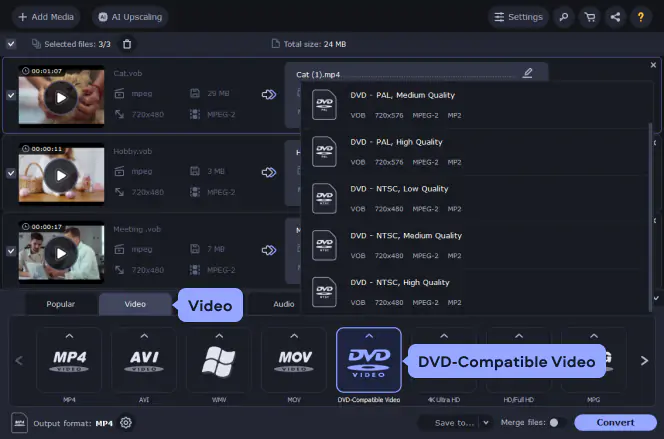Edit the Cat (1).mp4 output name pencil

click(527, 73)
